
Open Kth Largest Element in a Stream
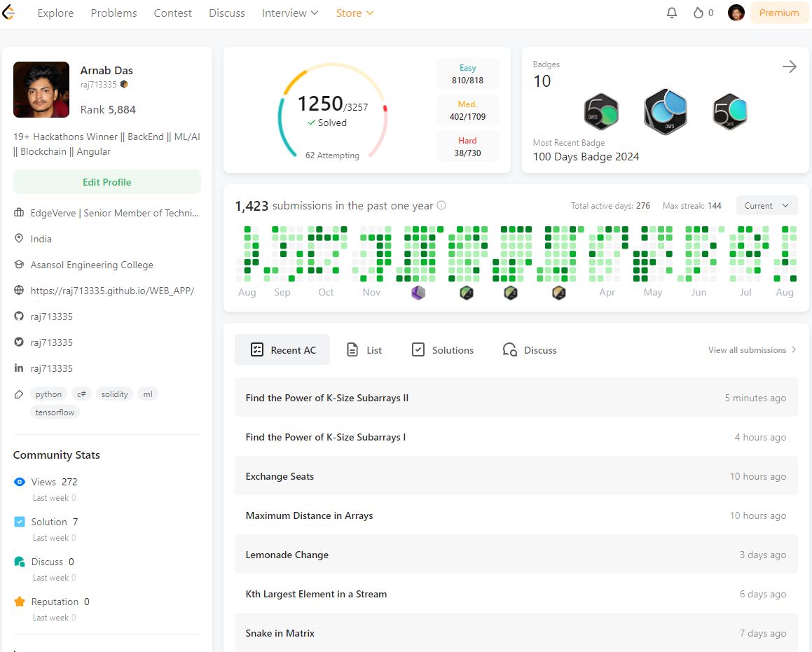tap(516, 594)
